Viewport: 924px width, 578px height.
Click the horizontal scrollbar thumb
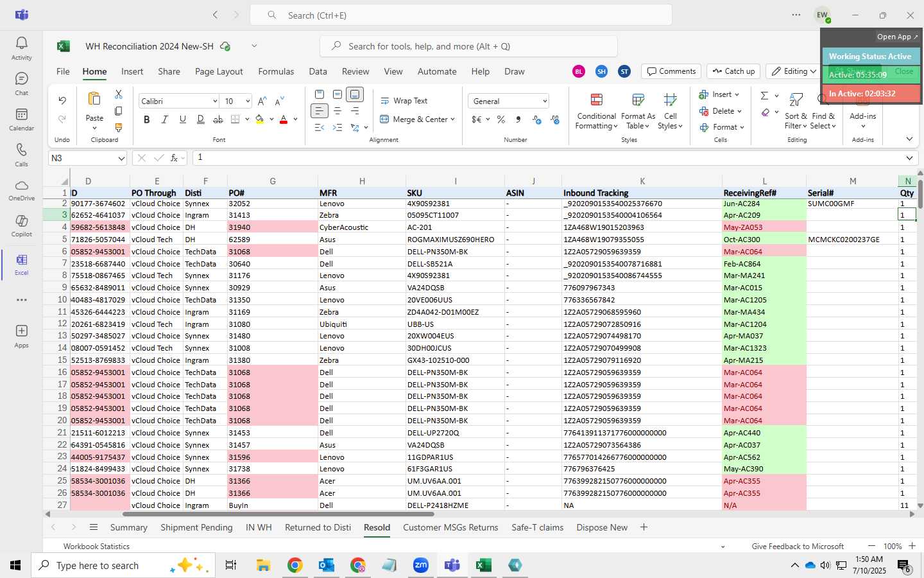click(278, 514)
